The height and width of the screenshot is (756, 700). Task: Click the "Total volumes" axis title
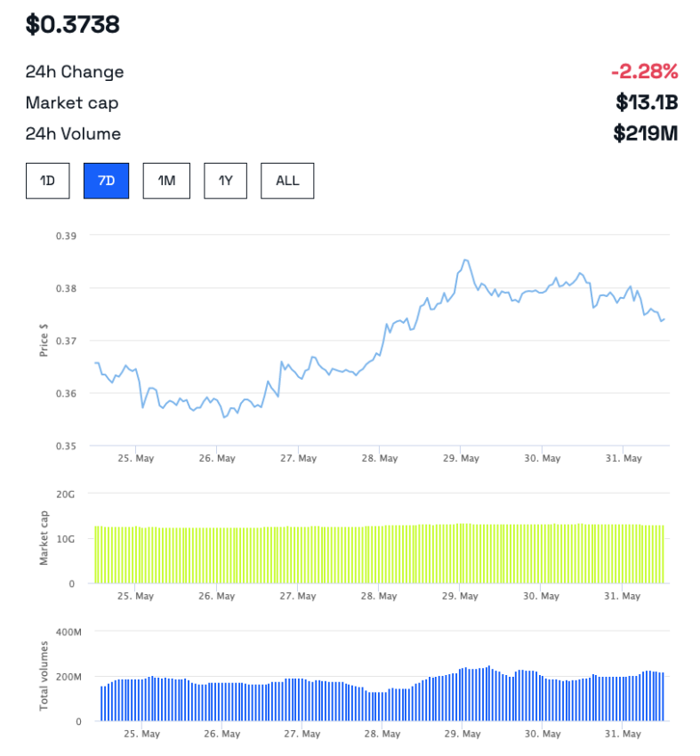(x=44, y=676)
